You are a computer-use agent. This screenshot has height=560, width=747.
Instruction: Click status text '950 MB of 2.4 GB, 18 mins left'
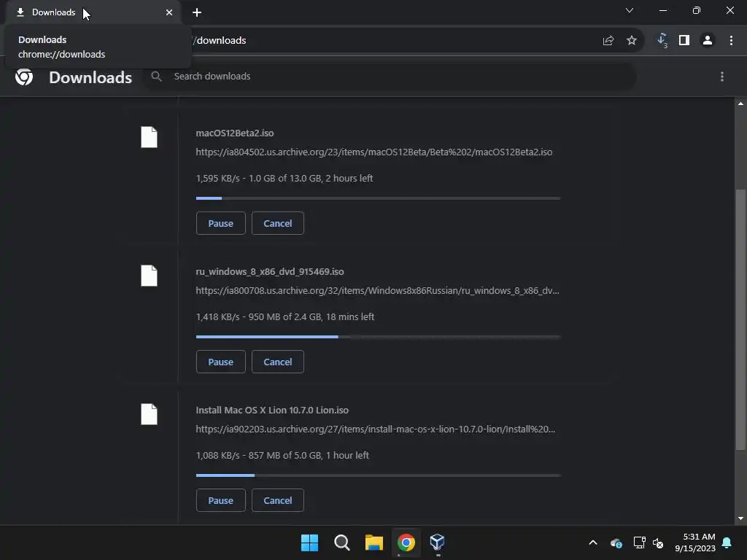tap(311, 317)
